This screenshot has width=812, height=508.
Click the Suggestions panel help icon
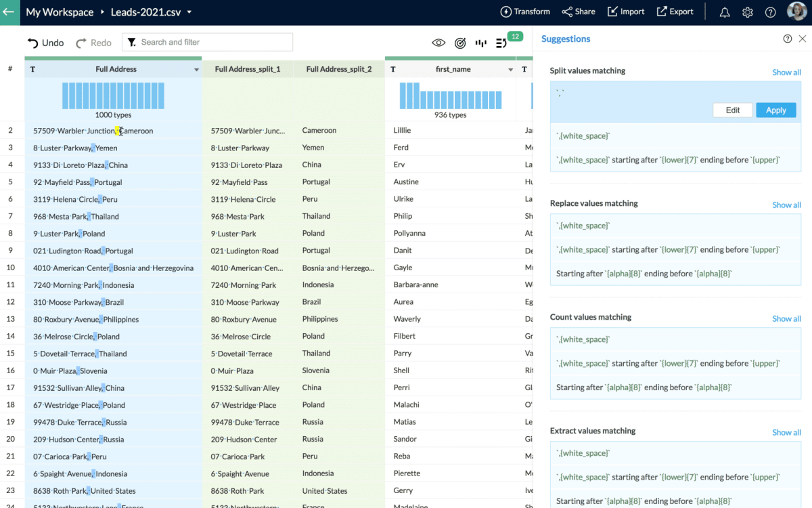[788, 39]
